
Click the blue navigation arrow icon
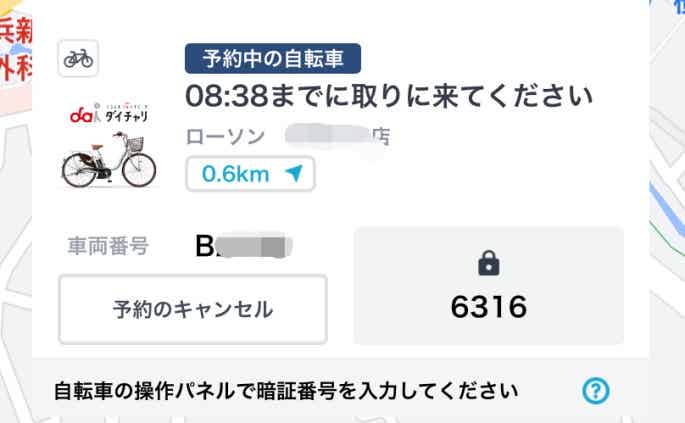click(x=293, y=174)
